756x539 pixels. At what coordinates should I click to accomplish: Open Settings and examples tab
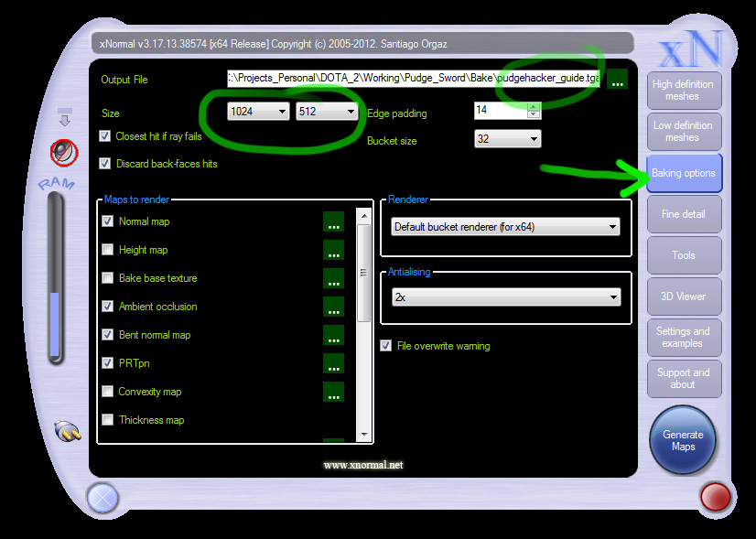tap(683, 338)
